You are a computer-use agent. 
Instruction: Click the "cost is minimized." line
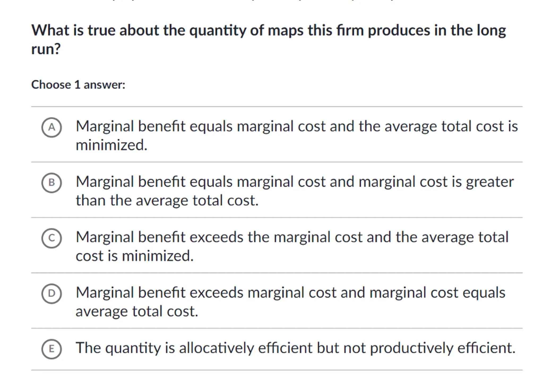(135, 256)
